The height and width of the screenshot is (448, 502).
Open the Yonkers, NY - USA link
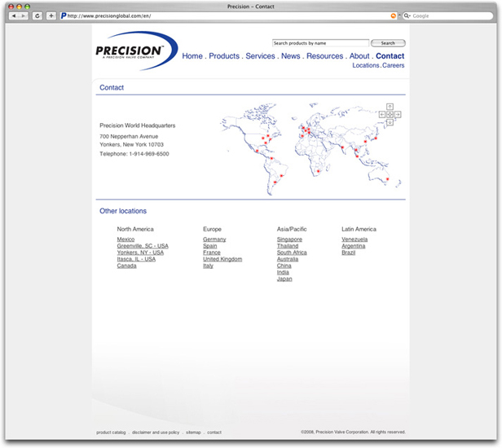pyautogui.click(x=140, y=253)
